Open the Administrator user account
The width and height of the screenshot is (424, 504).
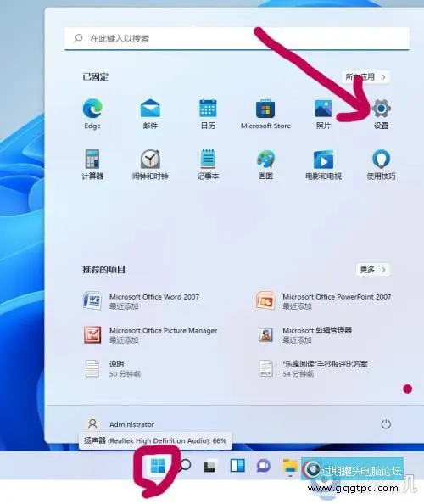click(120, 424)
